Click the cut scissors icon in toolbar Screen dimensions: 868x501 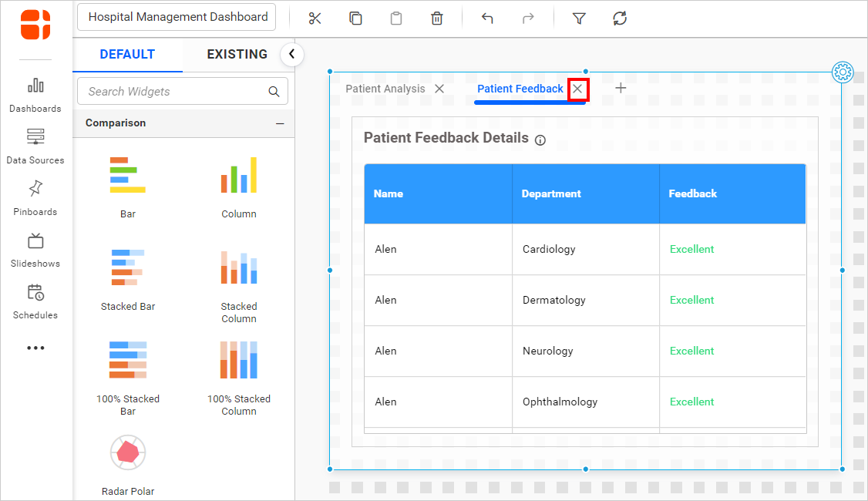pyautogui.click(x=315, y=18)
